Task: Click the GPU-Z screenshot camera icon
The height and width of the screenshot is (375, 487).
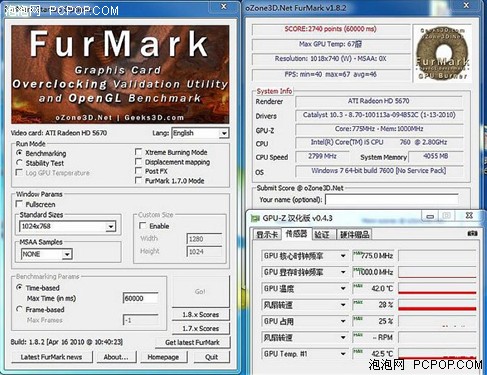Action: (472, 234)
